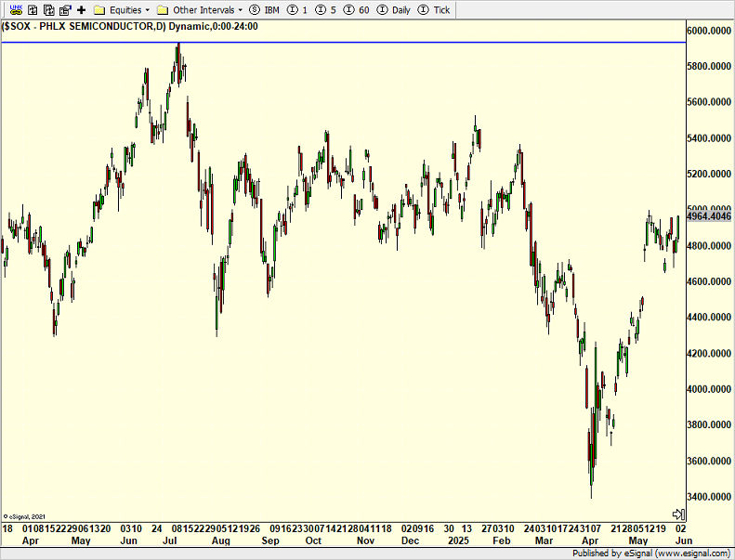
Task: Click the fourth toolbar page-layout icon
Action: pos(65,9)
